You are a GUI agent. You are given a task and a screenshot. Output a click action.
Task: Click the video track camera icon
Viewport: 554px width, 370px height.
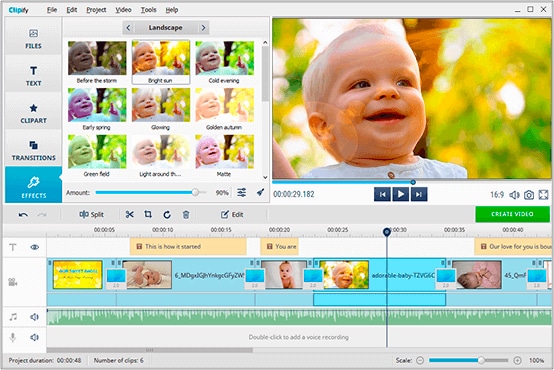click(13, 282)
